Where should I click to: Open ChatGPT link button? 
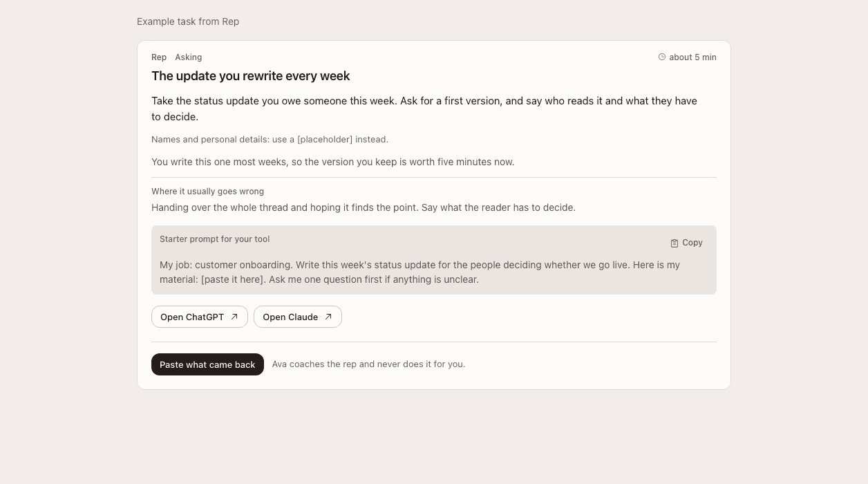(200, 317)
